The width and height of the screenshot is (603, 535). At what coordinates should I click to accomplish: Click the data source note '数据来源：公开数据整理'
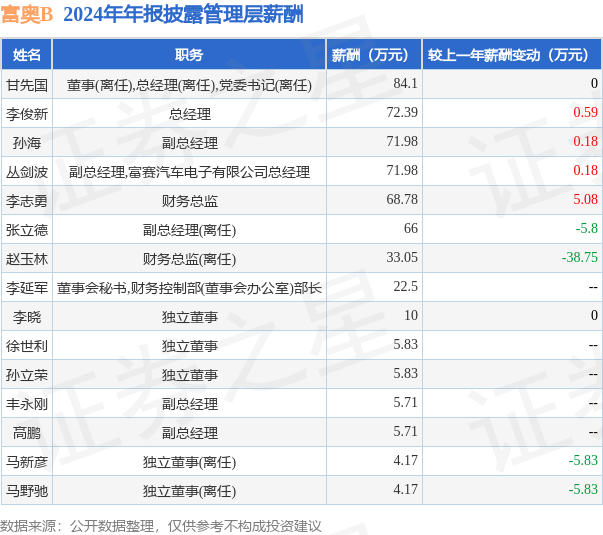click(x=77, y=526)
